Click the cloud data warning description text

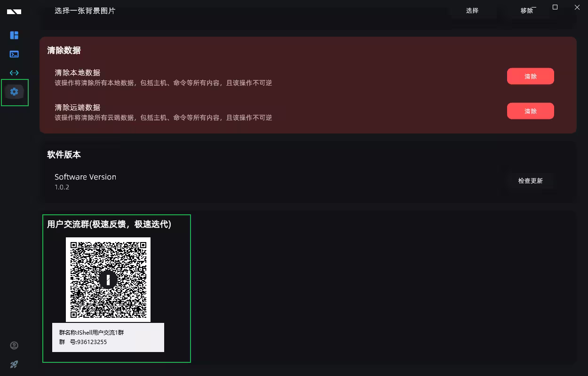coord(163,117)
